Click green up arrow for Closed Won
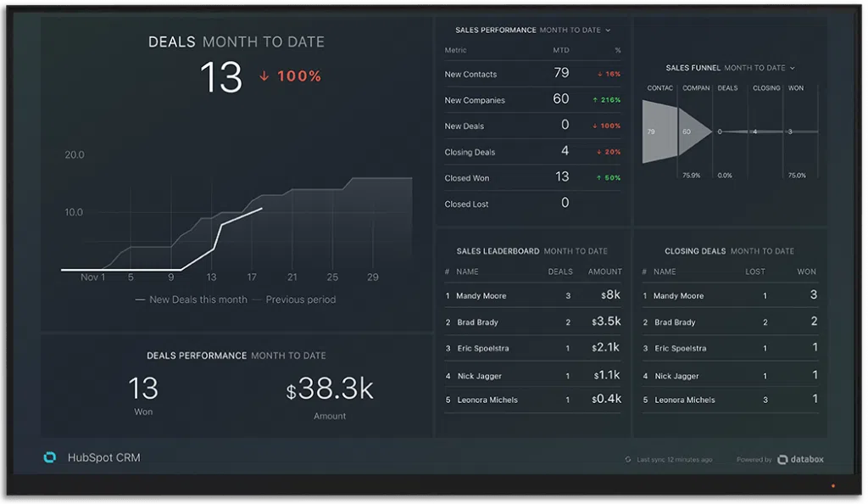868x504 pixels. [600, 178]
